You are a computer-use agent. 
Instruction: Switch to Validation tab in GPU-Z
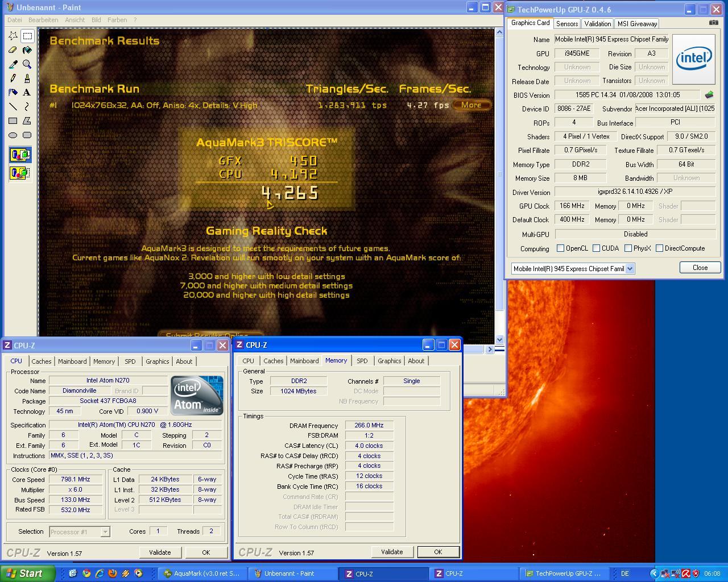(x=597, y=23)
